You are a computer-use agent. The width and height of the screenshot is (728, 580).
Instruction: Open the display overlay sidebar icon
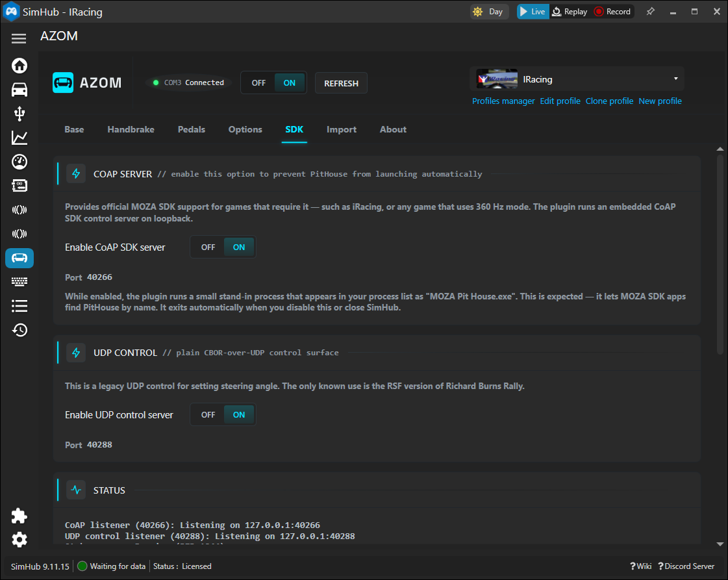click(19, 186)
